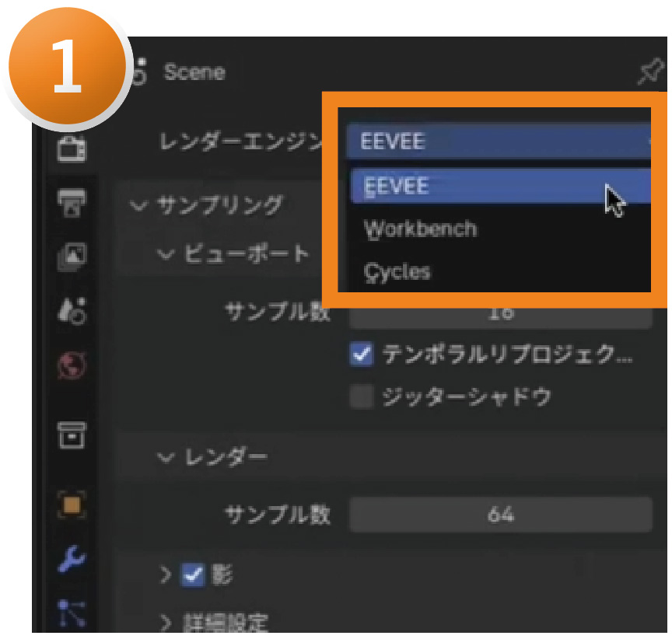
Task: Collapse the サンプリング panel
Action: click(138, 205)
